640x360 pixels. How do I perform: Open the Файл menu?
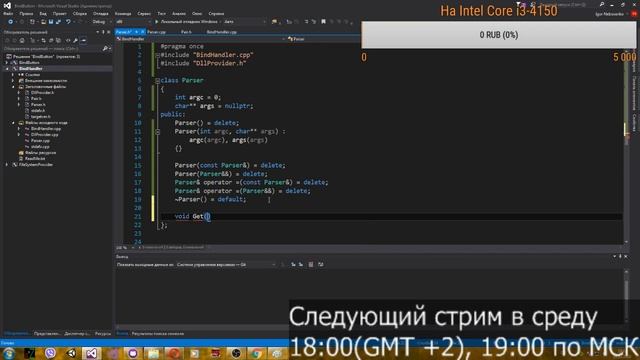tap(8, 13)
